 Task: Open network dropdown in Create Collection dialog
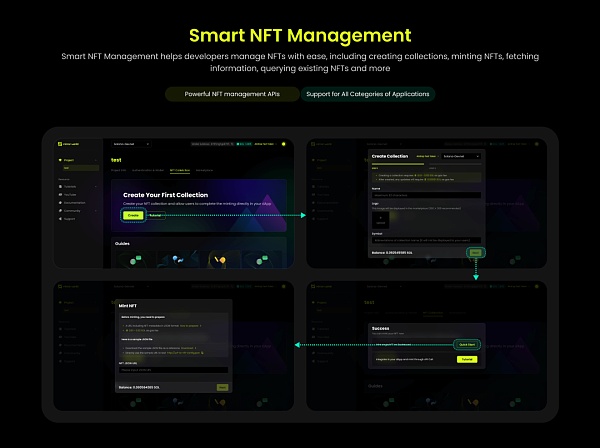click(461, 156)
